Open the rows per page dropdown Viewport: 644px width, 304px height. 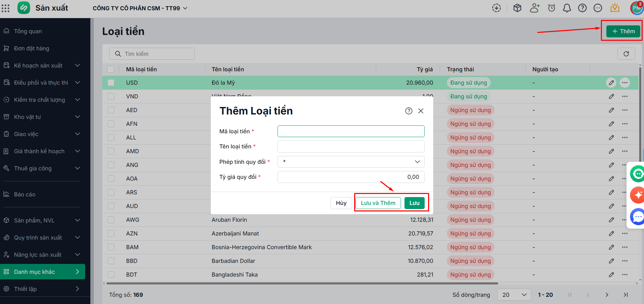click(514, 295)
